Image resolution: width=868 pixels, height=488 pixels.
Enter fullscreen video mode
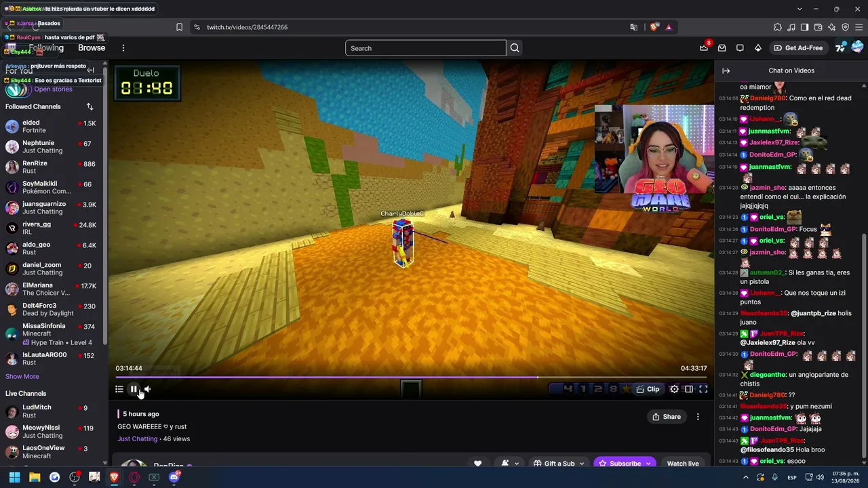703,389
